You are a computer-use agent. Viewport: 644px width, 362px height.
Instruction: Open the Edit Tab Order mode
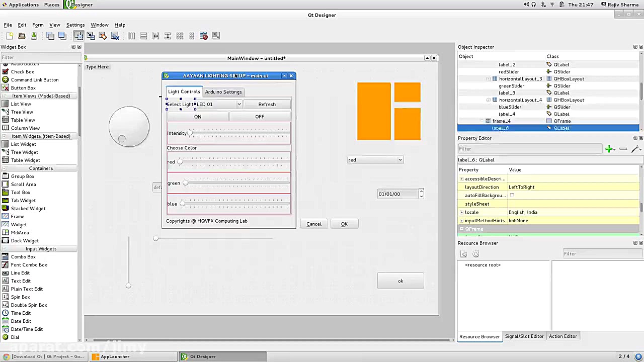pyautogui.click(x=115, y=36)
